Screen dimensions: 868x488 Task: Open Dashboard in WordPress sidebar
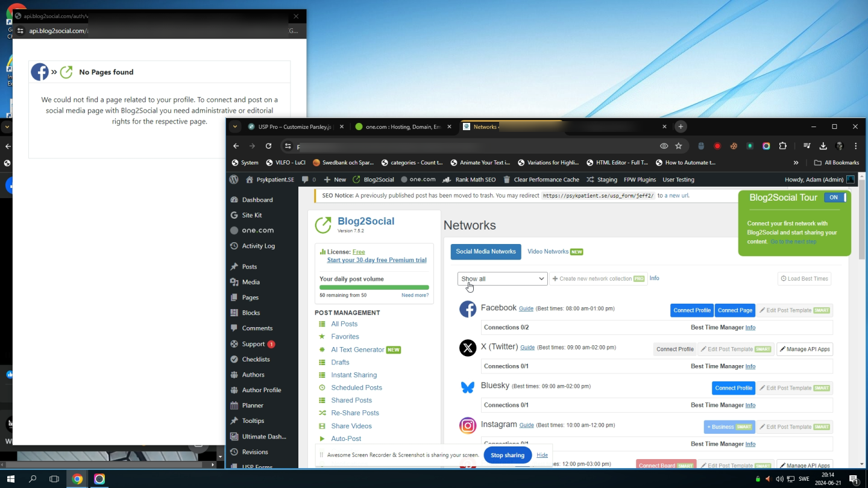(x=257, y=199)
